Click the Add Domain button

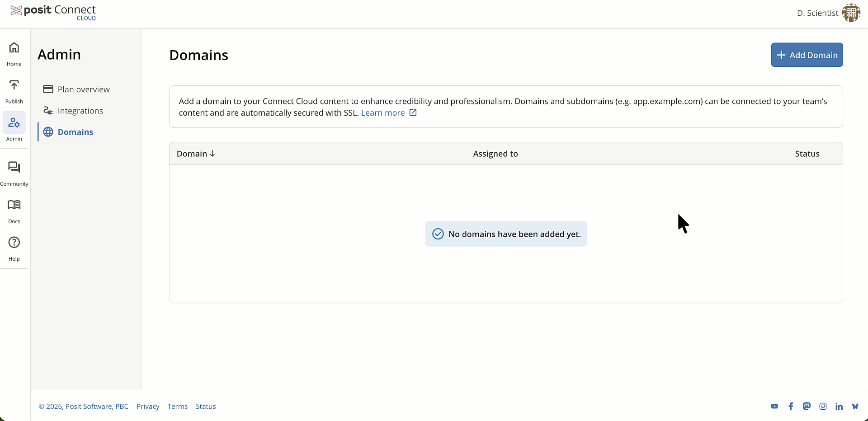click(807, 55)
